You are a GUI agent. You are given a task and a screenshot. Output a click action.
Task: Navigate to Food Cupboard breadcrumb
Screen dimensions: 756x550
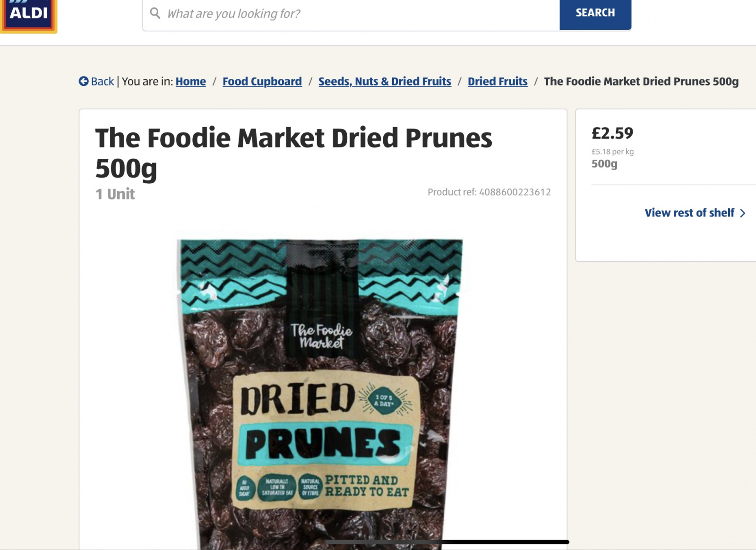(262, 81)
